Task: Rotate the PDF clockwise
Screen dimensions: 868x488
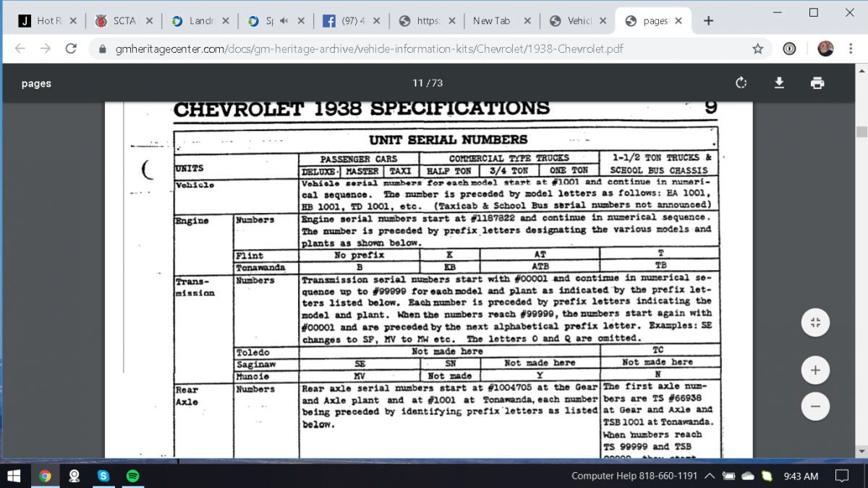Action: (x=741, y=83)
